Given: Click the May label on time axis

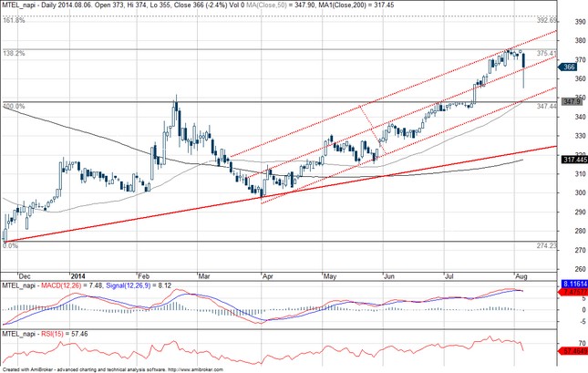Looking at the screenshot, I should pyautogui.click(x=330, y=276).
